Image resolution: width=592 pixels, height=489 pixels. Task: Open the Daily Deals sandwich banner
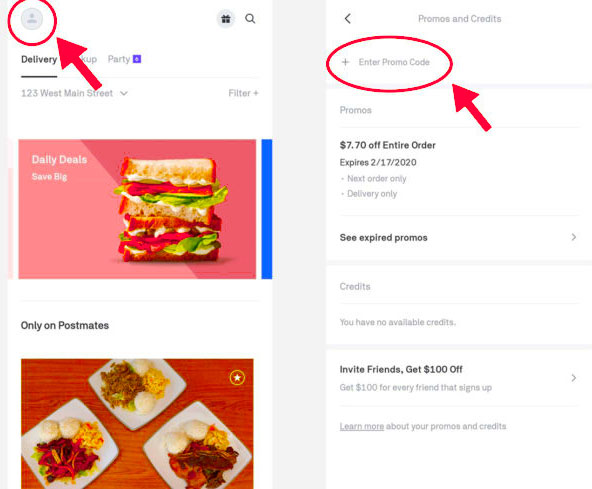click(137, 209)
